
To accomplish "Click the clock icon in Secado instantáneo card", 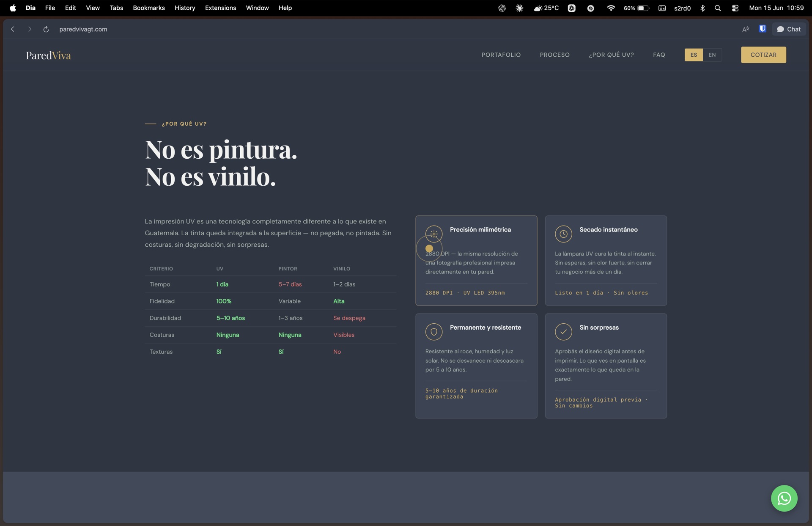I will (563, 234).
